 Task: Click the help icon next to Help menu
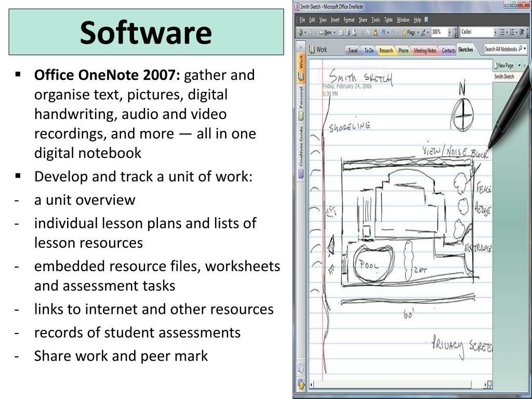427,20
